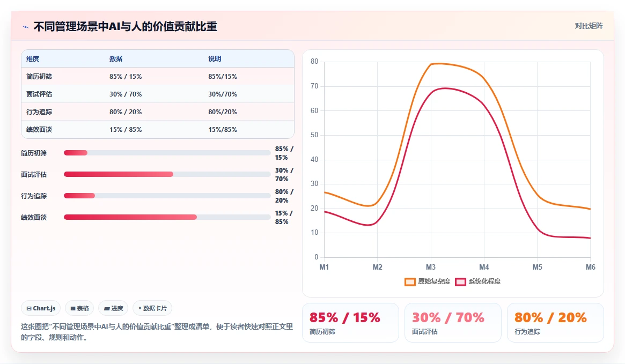Select the 数据卡片 tag chip
This screenshot has height=364, width=625.
point(152,308)
